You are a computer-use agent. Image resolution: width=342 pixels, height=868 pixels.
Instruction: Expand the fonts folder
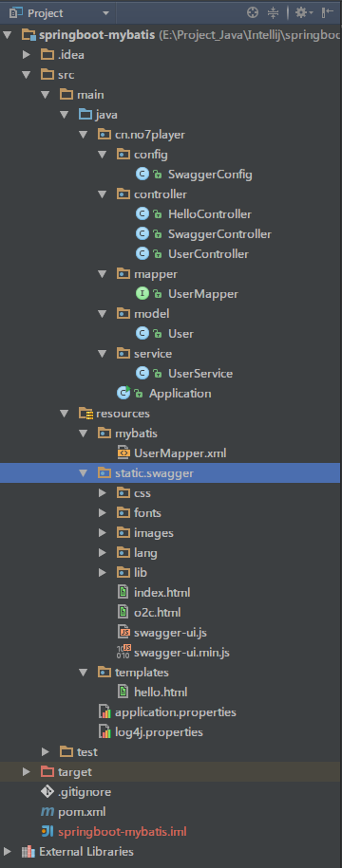[x=103, y=513]
